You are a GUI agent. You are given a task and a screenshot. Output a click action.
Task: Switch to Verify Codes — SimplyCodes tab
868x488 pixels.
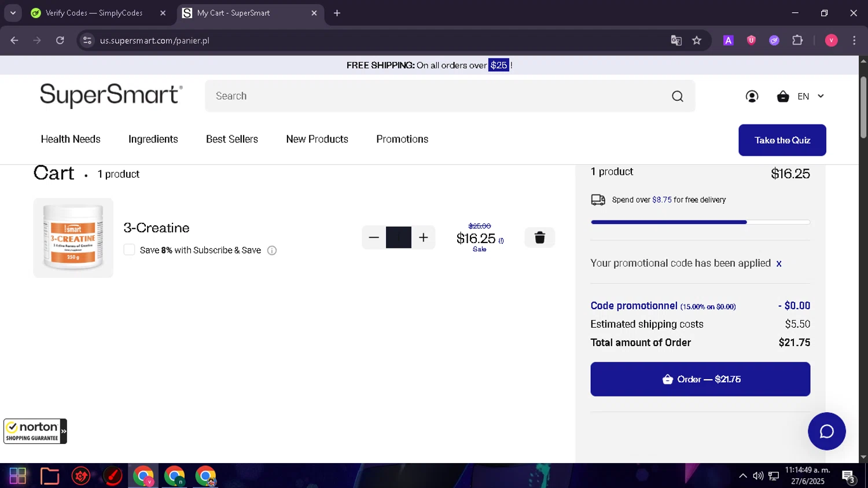pos(94,13)
